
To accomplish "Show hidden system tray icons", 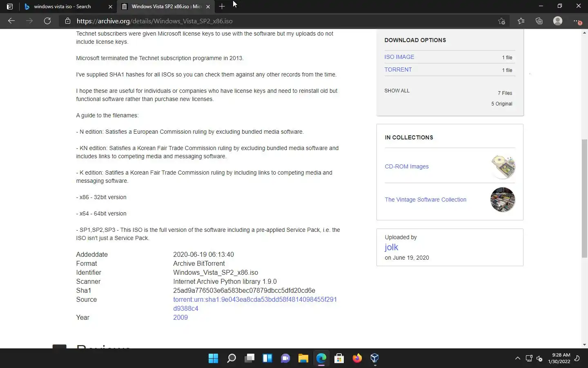I will pyautogui.click(x=518, y=359).
